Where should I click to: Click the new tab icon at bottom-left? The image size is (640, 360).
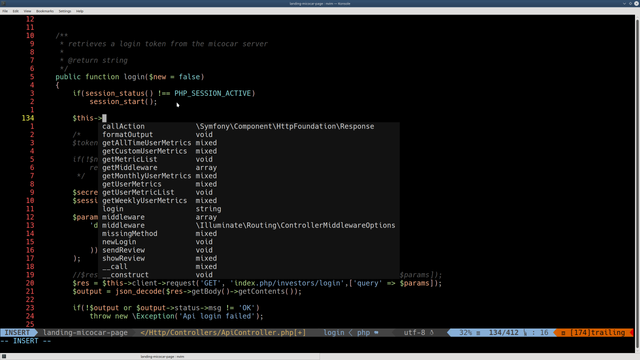tap(4, 356)
